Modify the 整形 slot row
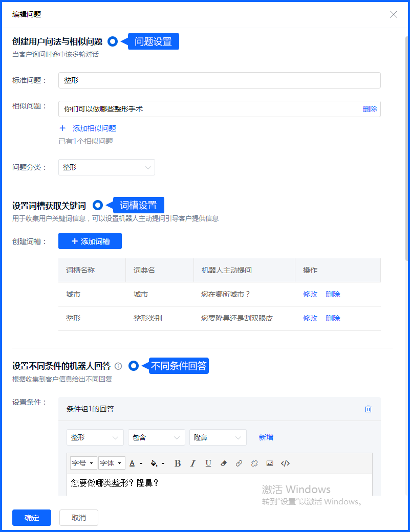410x532 pixels. point(310,318)
